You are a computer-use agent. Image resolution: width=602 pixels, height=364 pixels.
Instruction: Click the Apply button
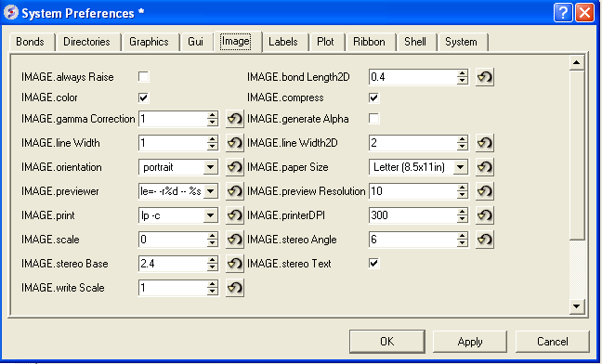[x=470, y=342]
